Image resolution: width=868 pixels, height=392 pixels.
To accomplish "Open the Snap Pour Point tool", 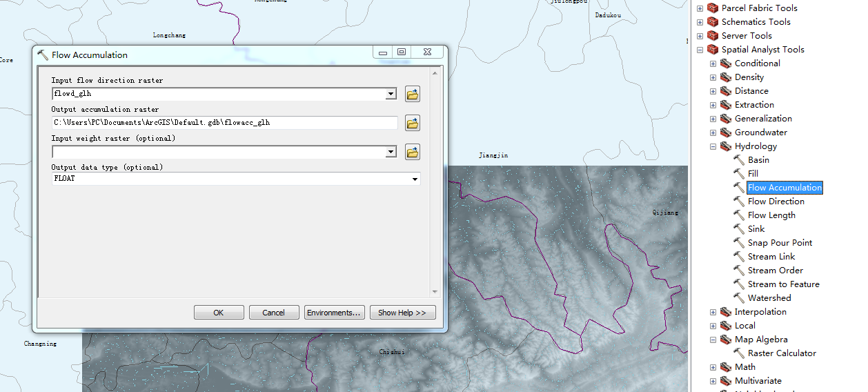I will 780,243.
